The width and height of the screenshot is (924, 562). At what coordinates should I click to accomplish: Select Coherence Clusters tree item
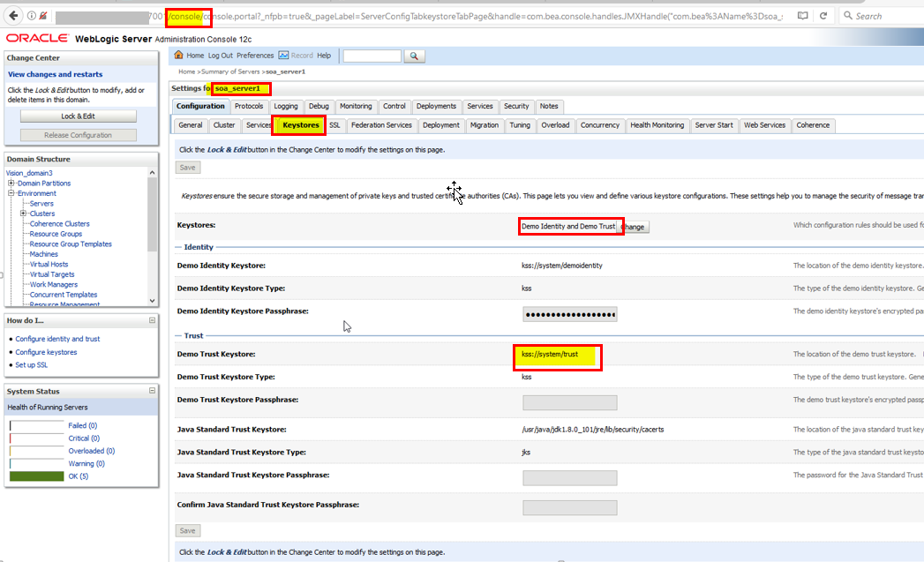pos(59,224)
